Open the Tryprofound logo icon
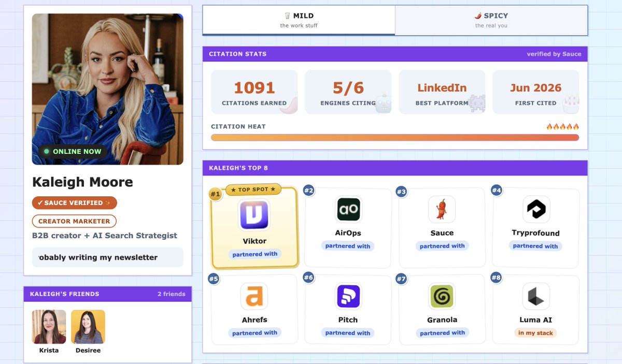 (536, 210)
